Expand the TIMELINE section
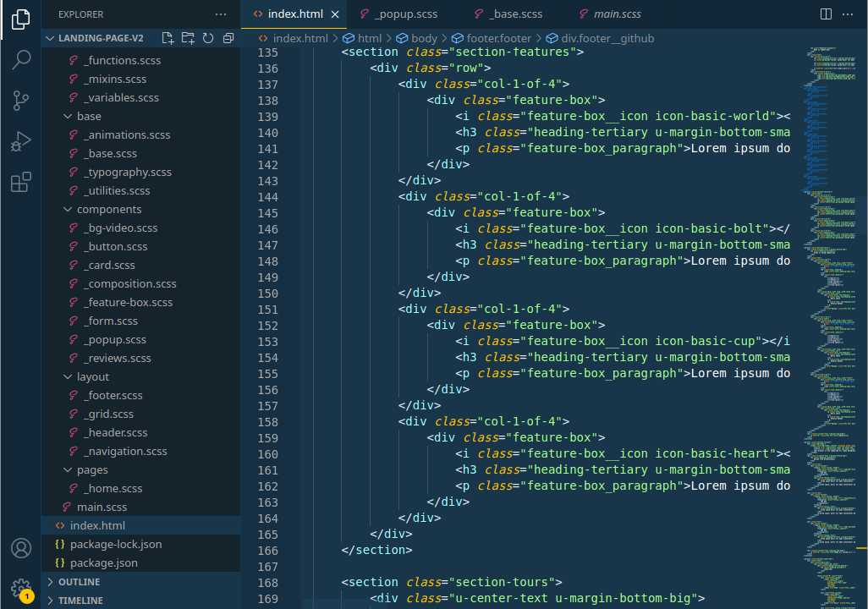The height and width of the screenshot is (609, 868). [141, 601]
